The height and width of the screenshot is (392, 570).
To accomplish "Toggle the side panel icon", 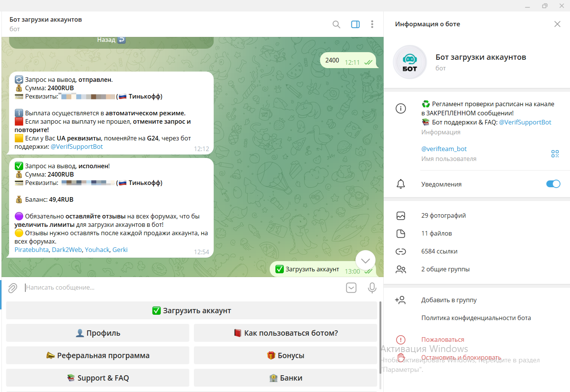I will point(355,24).
